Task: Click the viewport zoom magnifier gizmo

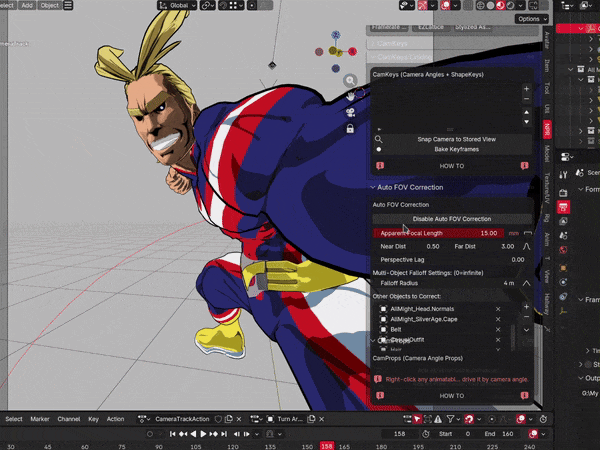Action: click(350, 81)
